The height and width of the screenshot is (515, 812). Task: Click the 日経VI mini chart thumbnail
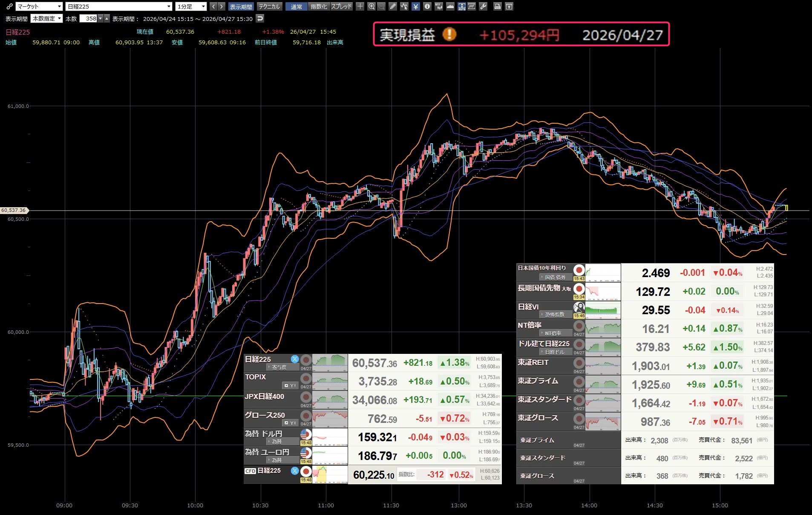(603, 310)
